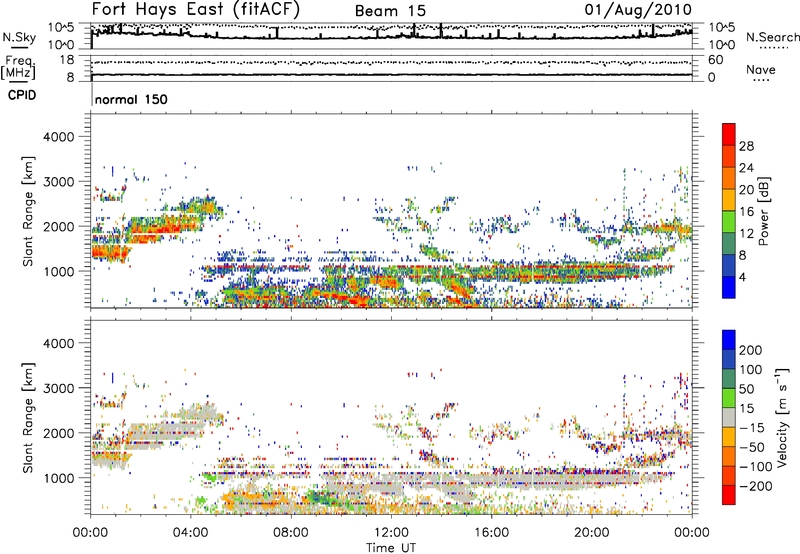Screen dimensions: 800x554
Task: Click the 'N.Sky' legend label
Action: click(x=19, y=37)
